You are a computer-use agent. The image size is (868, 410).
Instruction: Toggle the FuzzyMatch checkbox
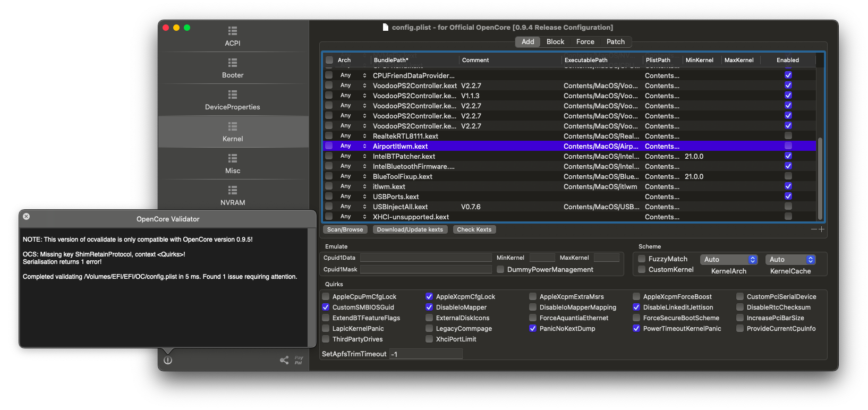click(x=642, y=259)
